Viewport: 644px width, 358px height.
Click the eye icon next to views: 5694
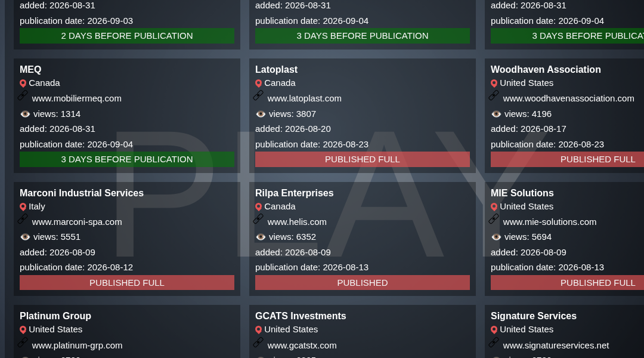[496, 237]
